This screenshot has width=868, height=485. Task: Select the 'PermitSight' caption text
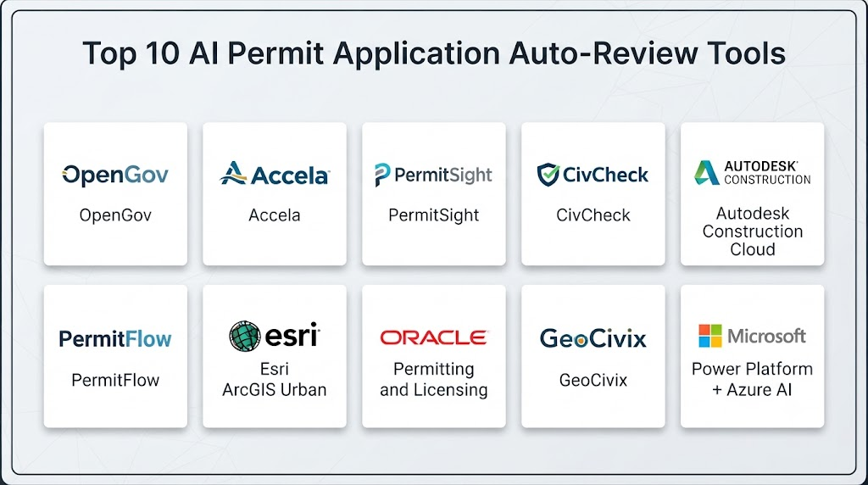point(433,215)
